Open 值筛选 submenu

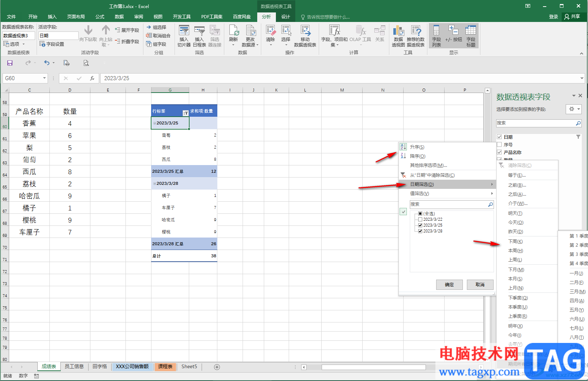(447, 193)
